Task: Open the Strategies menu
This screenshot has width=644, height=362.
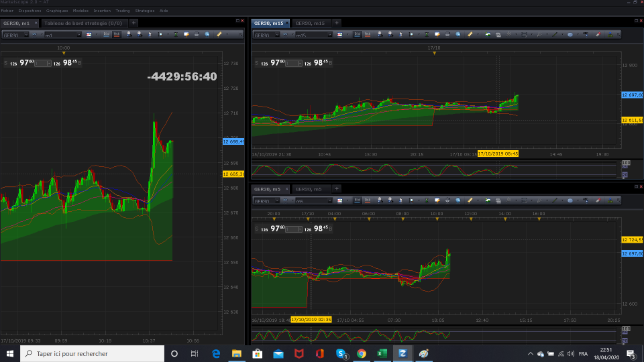Action: 145,11
